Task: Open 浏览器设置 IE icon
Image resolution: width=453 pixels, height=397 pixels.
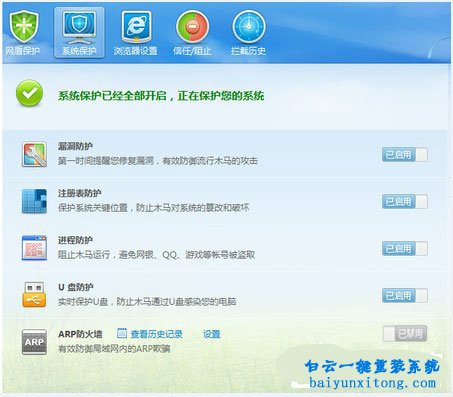Action: [136, 27]
